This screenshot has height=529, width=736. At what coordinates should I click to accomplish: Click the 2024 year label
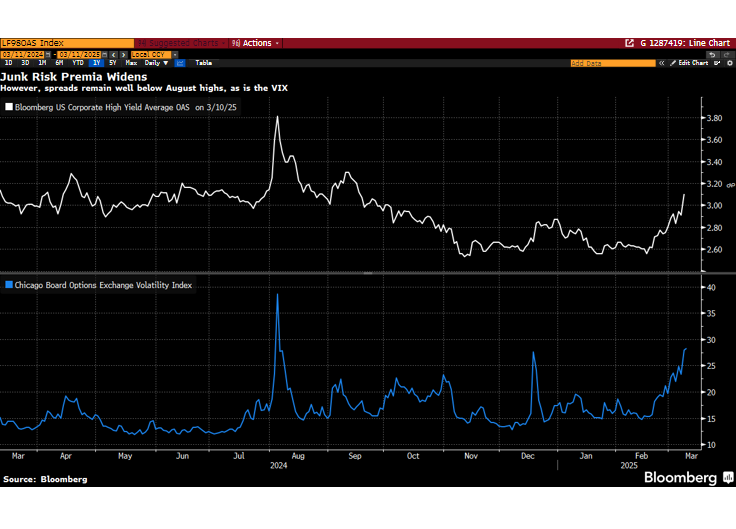point(278,466)
